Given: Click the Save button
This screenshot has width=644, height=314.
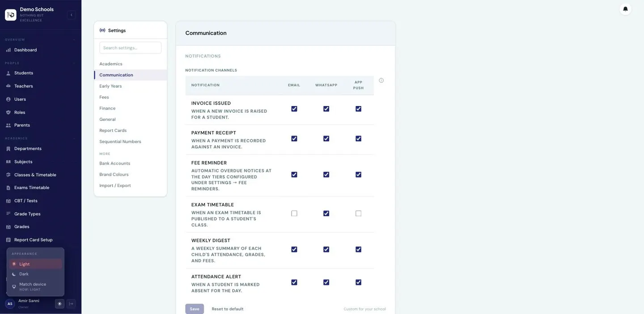Looking at the screenshot, I should click(x=195, y=309).
